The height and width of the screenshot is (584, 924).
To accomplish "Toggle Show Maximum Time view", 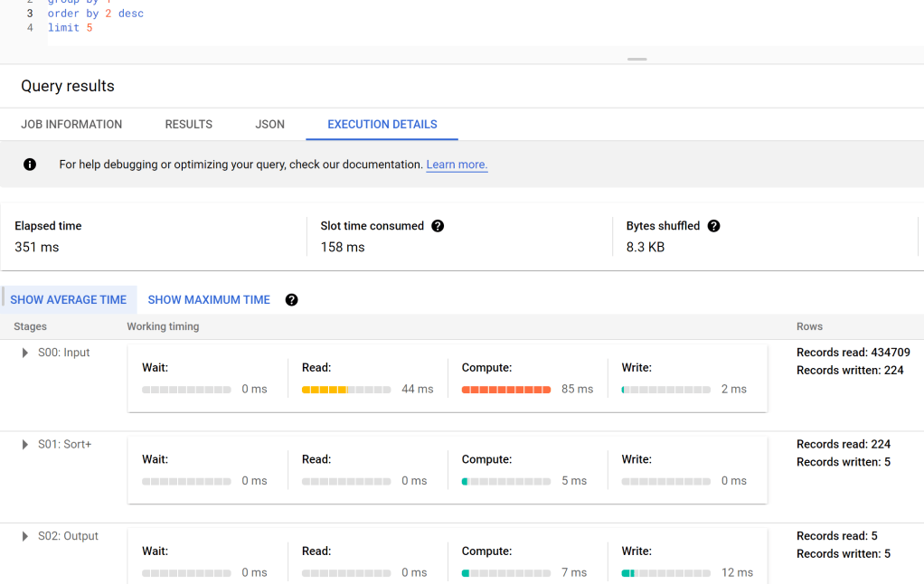I will [x=209, y=300].
